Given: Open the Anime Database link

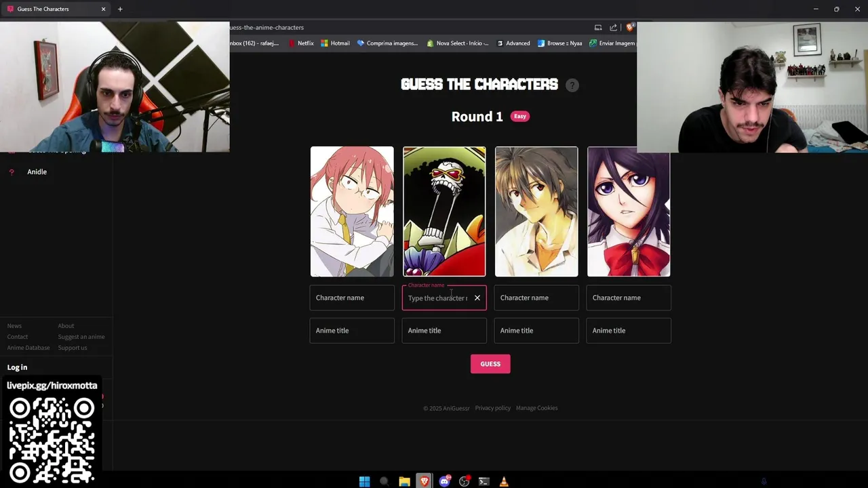Looking at the screenshot, I should pyautogui.click(x=28, y=348).
